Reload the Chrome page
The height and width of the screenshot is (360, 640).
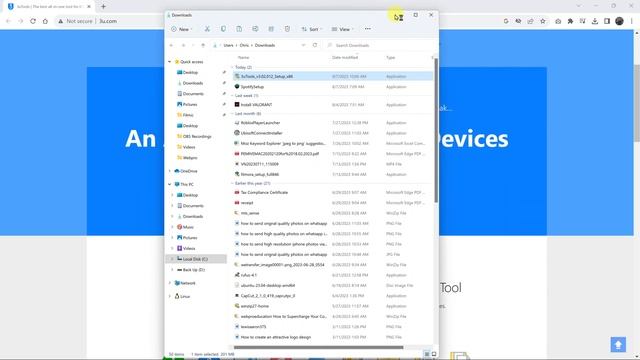click(33, 21)
